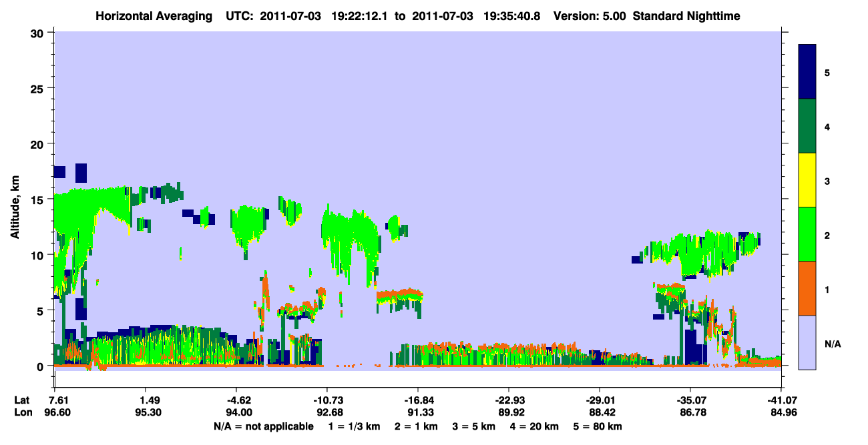Click the orange level 1 swatch in the color bar
868x445 pixels.
(x=807, y=288)
